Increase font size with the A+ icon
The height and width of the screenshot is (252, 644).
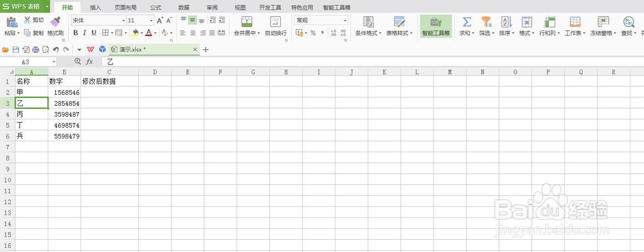point(160,20)
